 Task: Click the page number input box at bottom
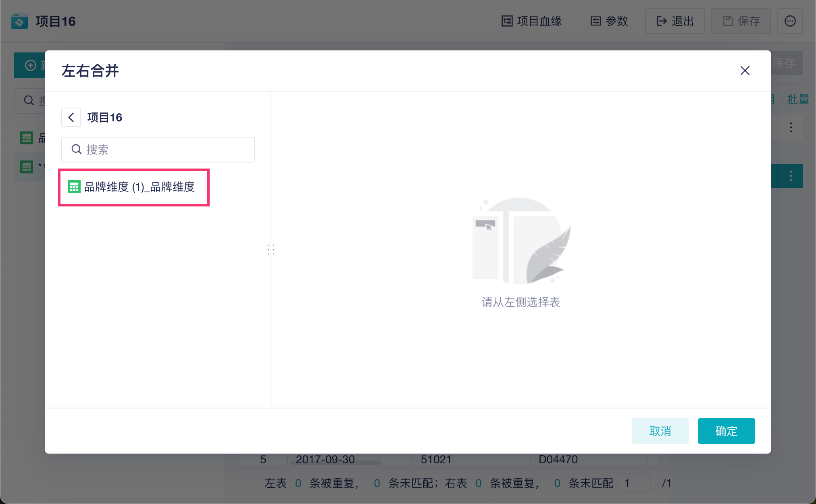[633, 483]
